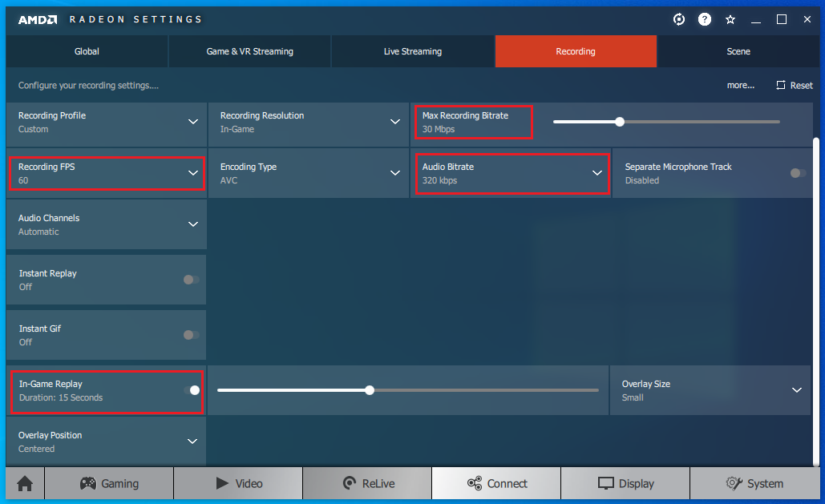Enable the Instant Replay toggle
Screen dimensions: 825x504
(x=191, y=280)
